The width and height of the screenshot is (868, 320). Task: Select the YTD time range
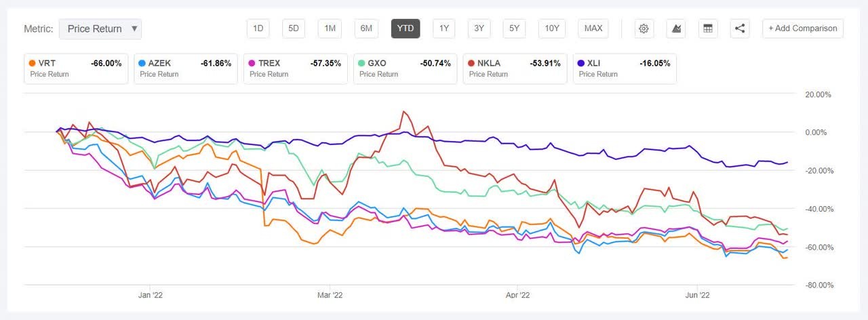tap(406, 28)
